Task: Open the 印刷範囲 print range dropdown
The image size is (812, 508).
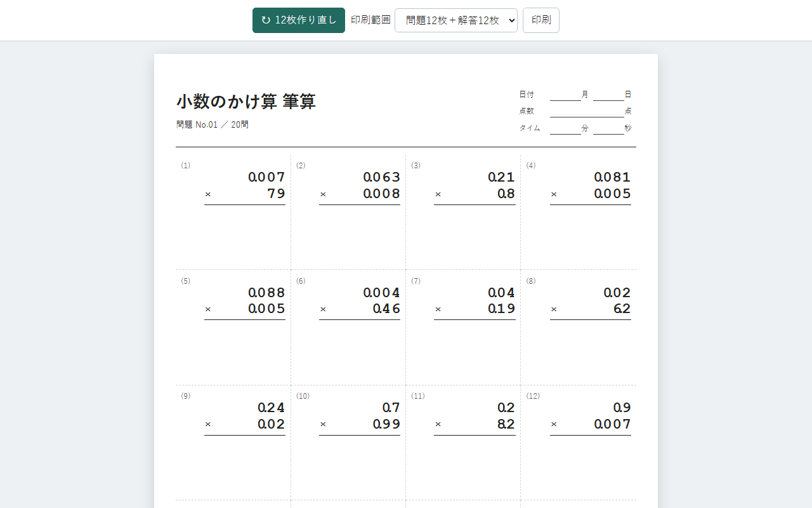Action: coord(456,20)
